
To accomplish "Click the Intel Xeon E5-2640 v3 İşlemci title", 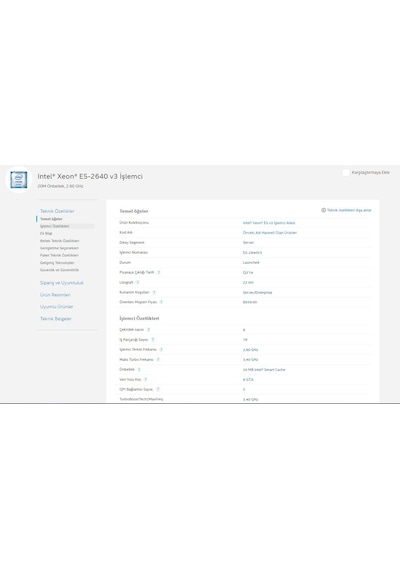I will (x=90, y=176).
